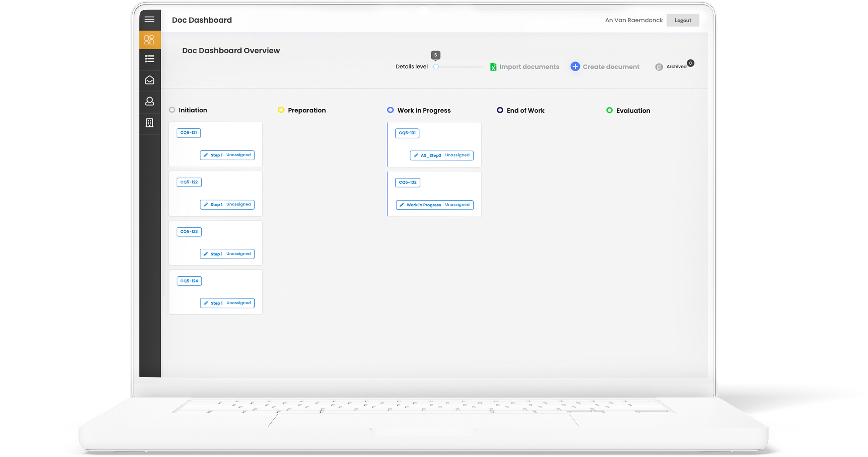Viewport: 868px width, 457px height.
Task: Click the yellow Preparation column circle
Action: [281, 110]
